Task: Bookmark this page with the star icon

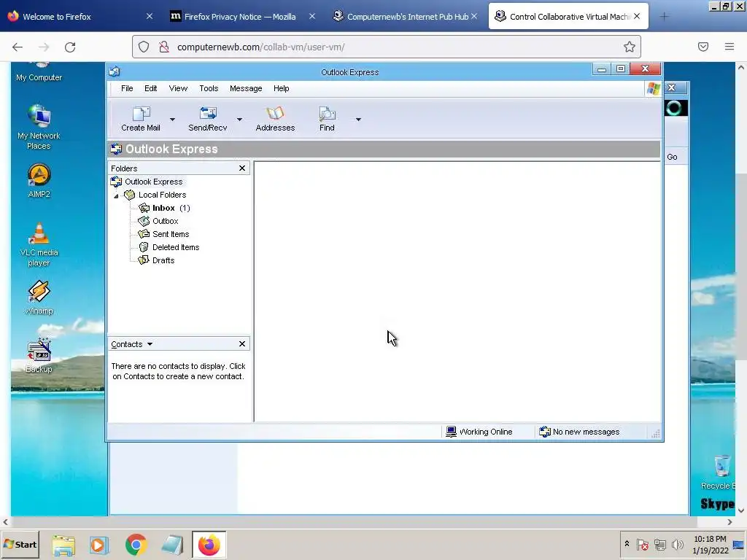Action: pyautogui.click(x=630, y=47)
